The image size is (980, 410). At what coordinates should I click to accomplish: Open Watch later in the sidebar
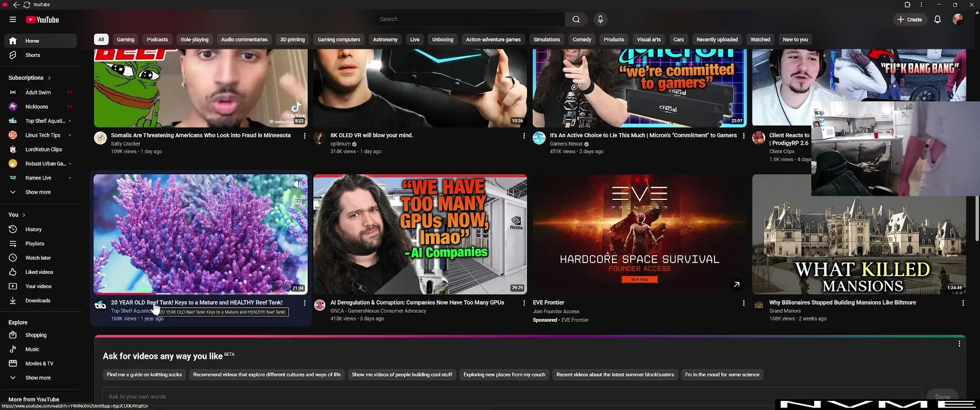click(40, 258)
